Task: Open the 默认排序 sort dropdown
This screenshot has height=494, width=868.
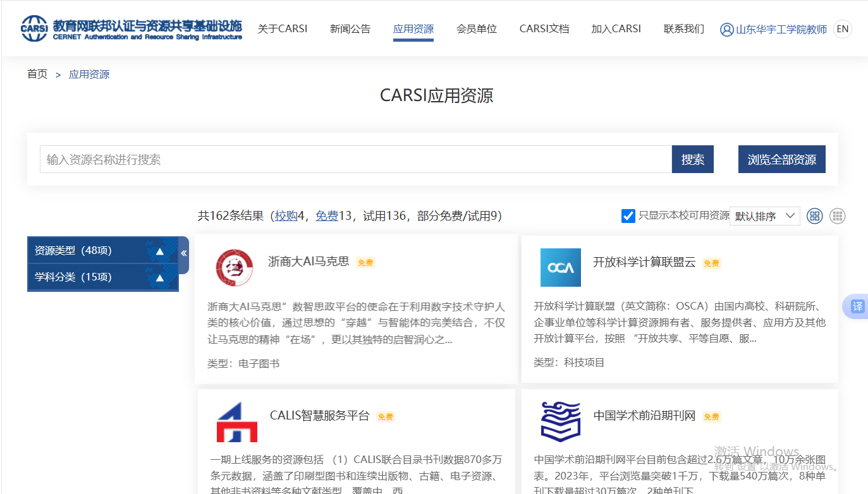Action: click(x=765, y=216)
